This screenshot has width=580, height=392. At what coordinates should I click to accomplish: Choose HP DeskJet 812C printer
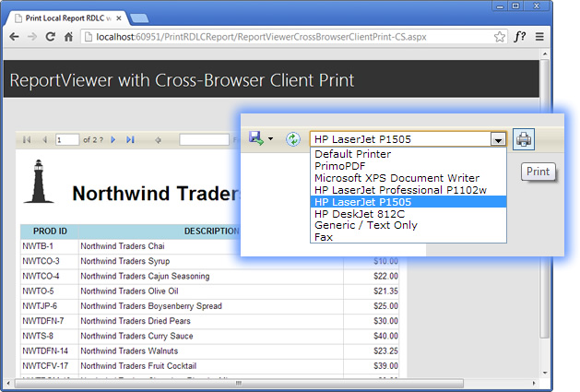(x=408, y=214)
